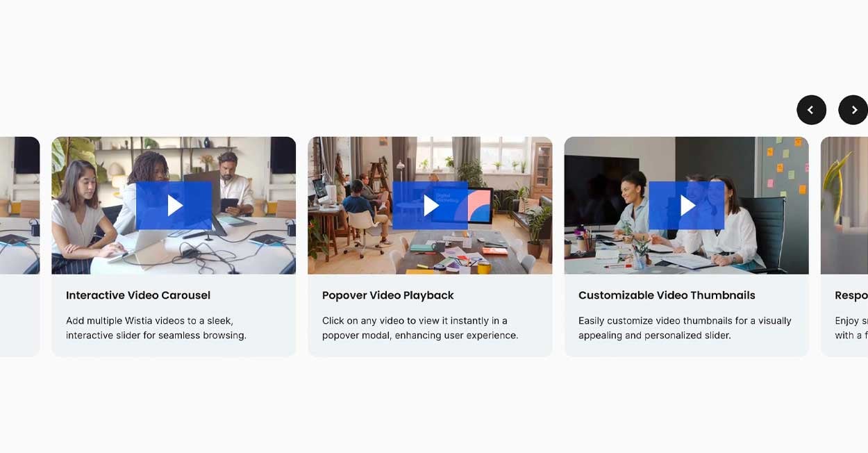Click the 'Easily customize video thumbnails' description
This screenshot has width=868, height=453.
pos(685,328)
